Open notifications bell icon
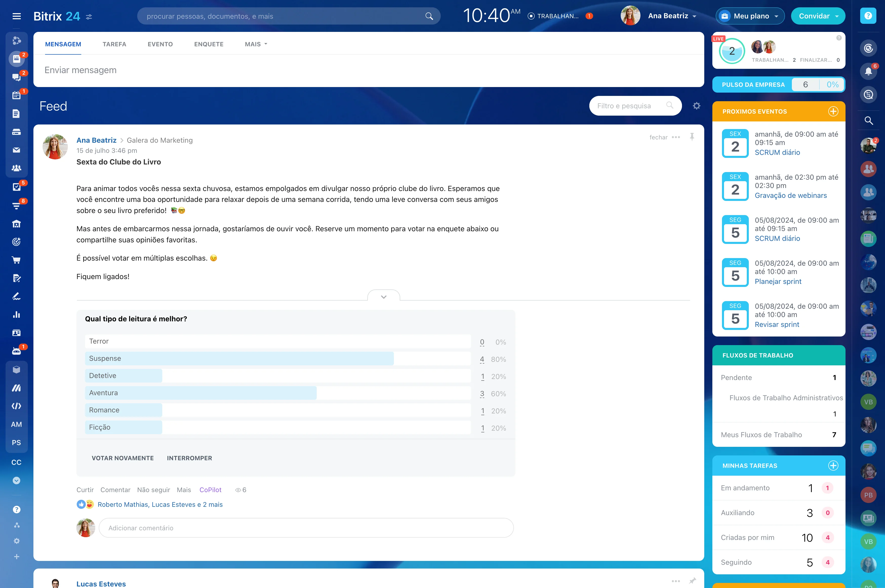The width and height of the screenshot is (885, 588). click(868, 71)
